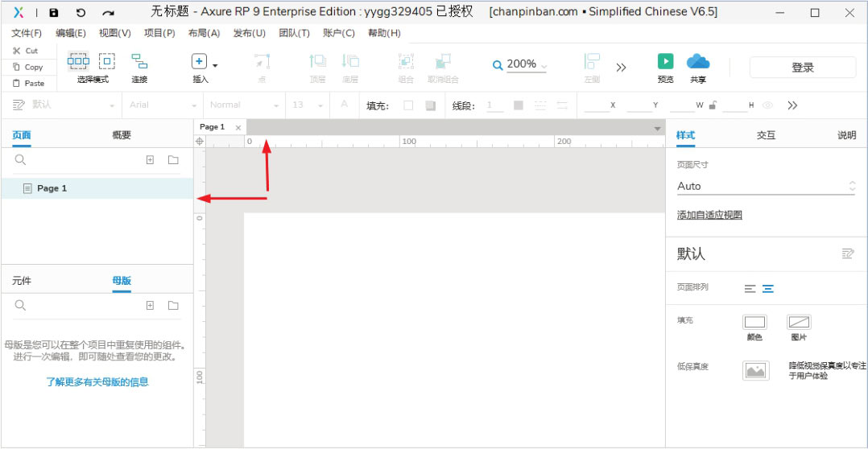Click the 线段 line color swatch

point(519,105)
